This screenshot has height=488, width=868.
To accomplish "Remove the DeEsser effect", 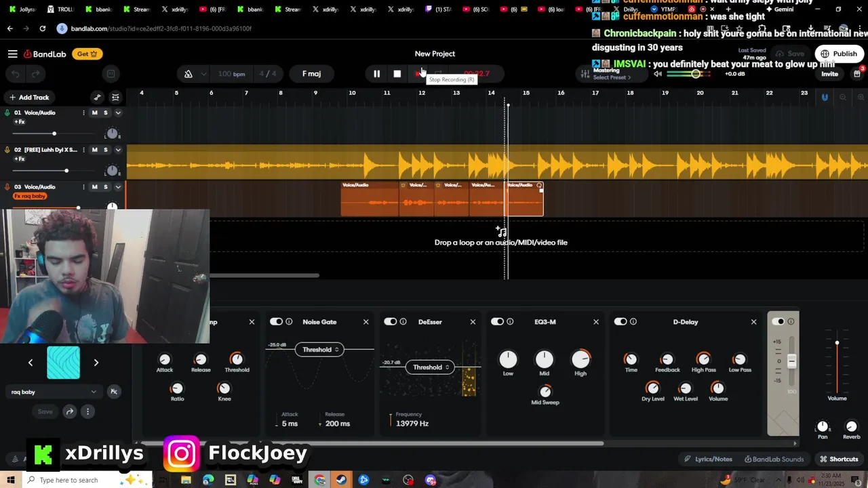I will (x=473, y=322).
